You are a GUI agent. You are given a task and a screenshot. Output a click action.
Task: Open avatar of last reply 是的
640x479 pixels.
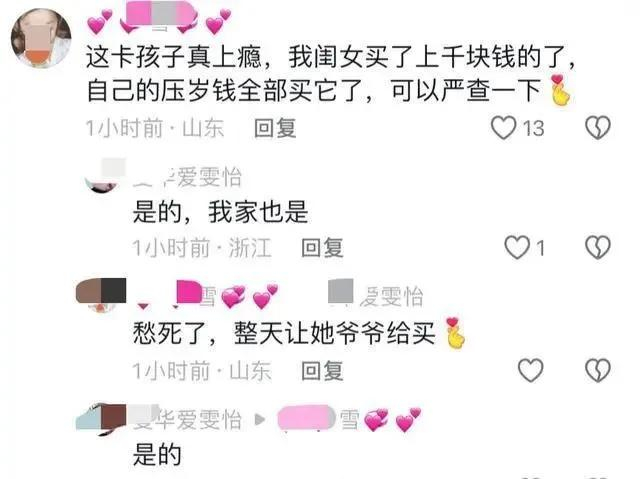[x=101, y=419]
